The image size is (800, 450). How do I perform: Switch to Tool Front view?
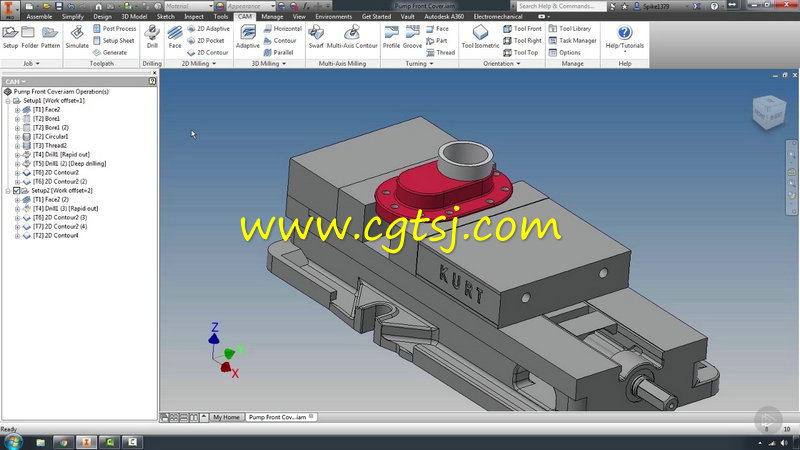[x=522, y=29]
